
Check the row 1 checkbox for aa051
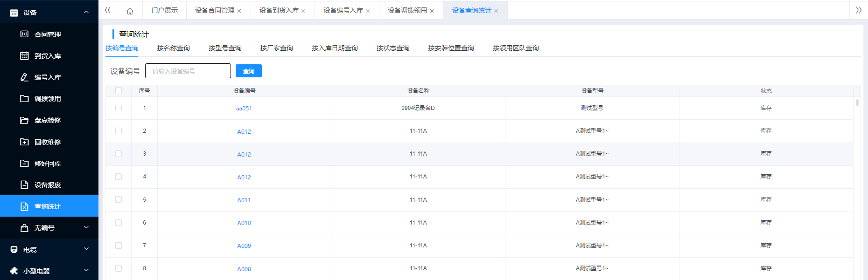tap(119, 108)
